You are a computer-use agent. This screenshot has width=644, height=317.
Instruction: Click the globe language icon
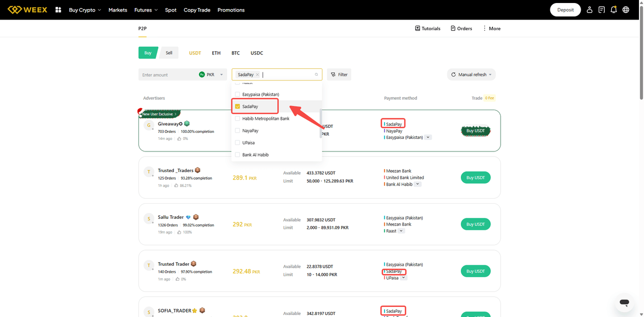pos(626,10)
